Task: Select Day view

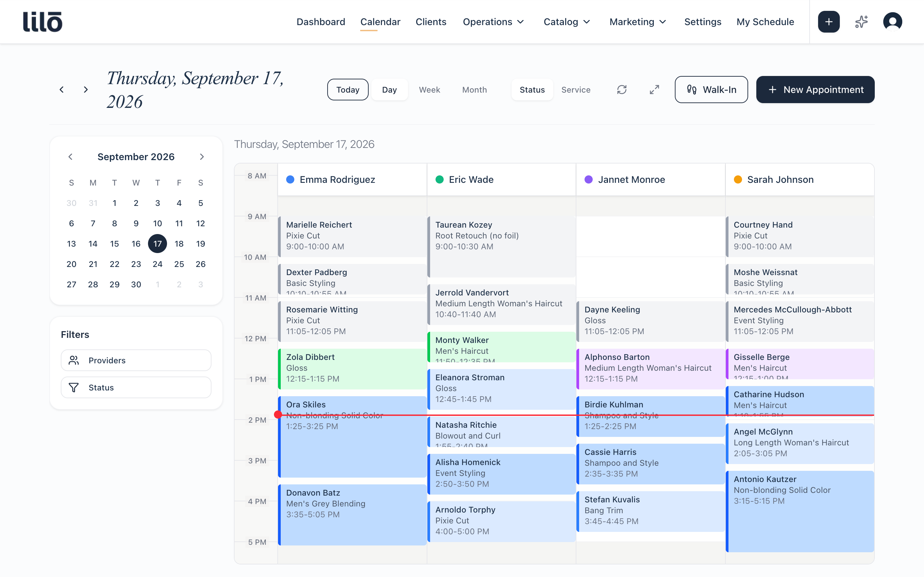Action: [389, 90]
